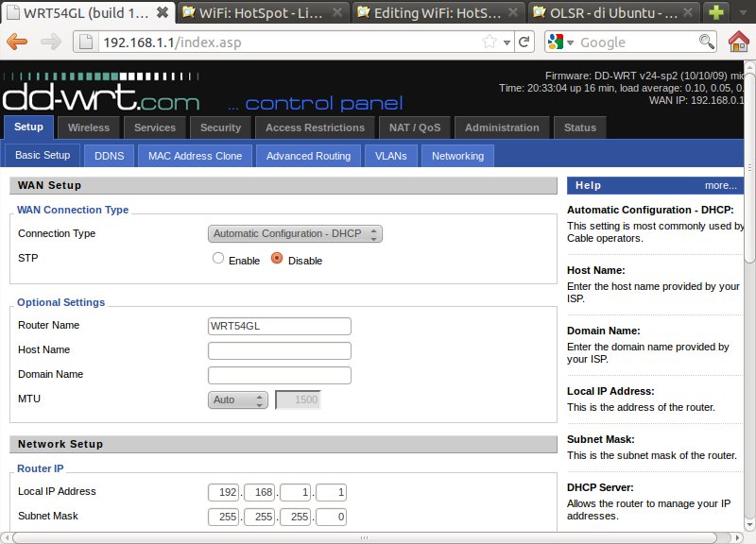Open the DDNS sub-tab
Image resolution: width=756 pixels, height=544 pixels.
(x=109, y=156)
